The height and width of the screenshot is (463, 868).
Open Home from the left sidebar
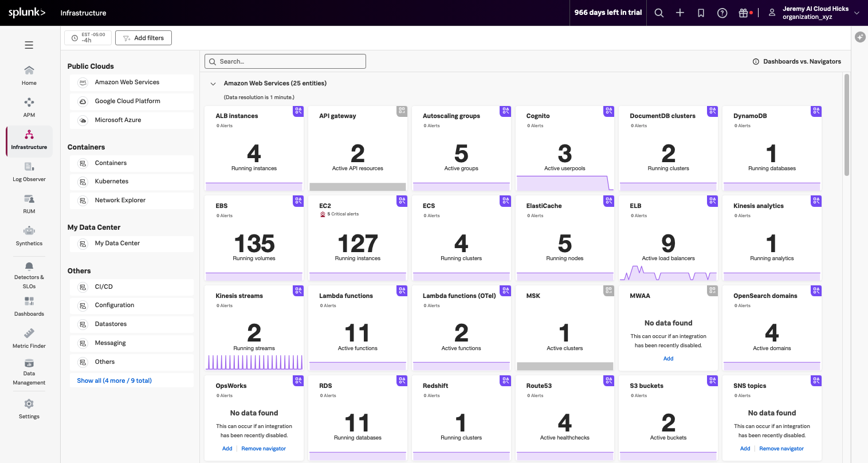pos(29,74)
